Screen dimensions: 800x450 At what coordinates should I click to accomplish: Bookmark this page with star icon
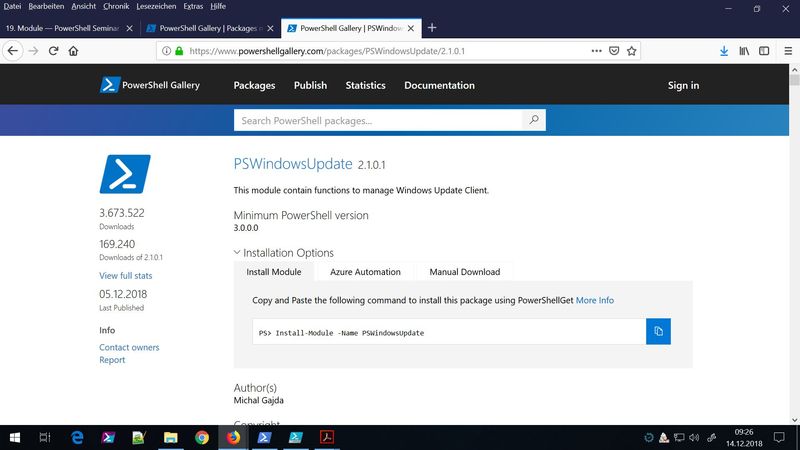click(x=632, y=51)
